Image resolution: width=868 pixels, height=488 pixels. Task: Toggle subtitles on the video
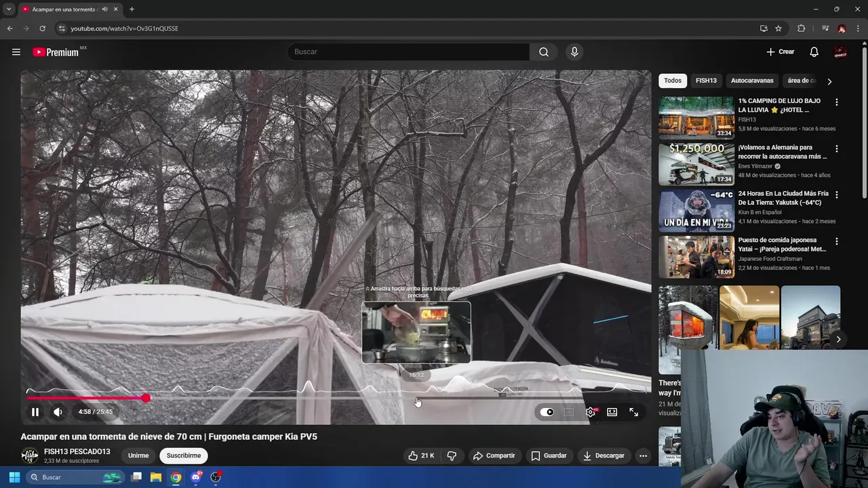click(569, 411)
